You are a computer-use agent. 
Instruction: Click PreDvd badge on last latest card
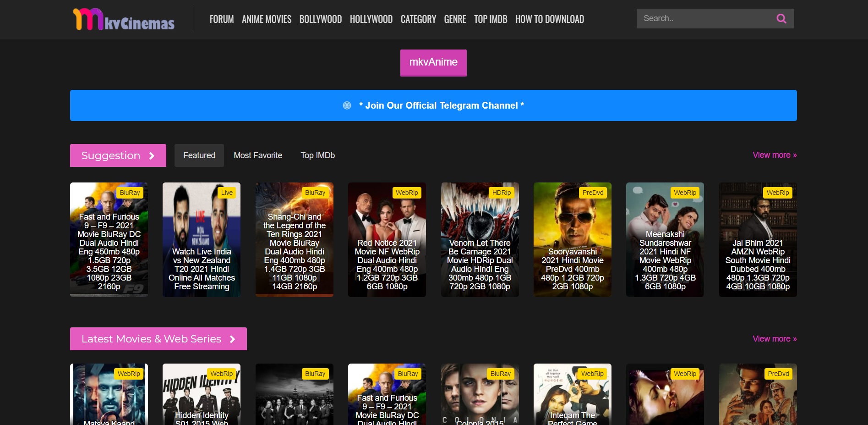[x=778, y=374]
